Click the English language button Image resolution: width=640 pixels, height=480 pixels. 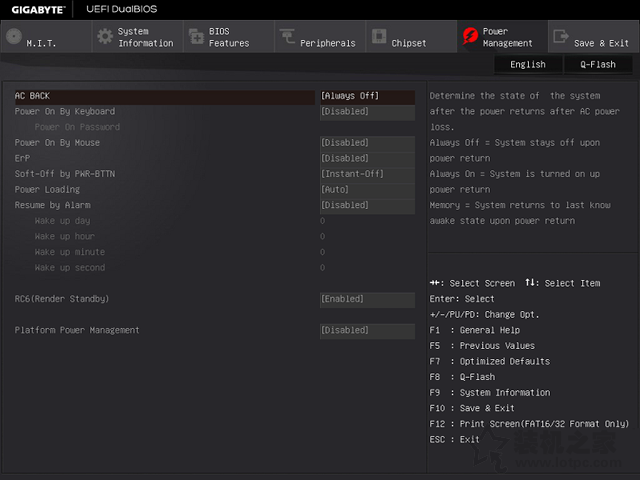(x=528, y=64)
